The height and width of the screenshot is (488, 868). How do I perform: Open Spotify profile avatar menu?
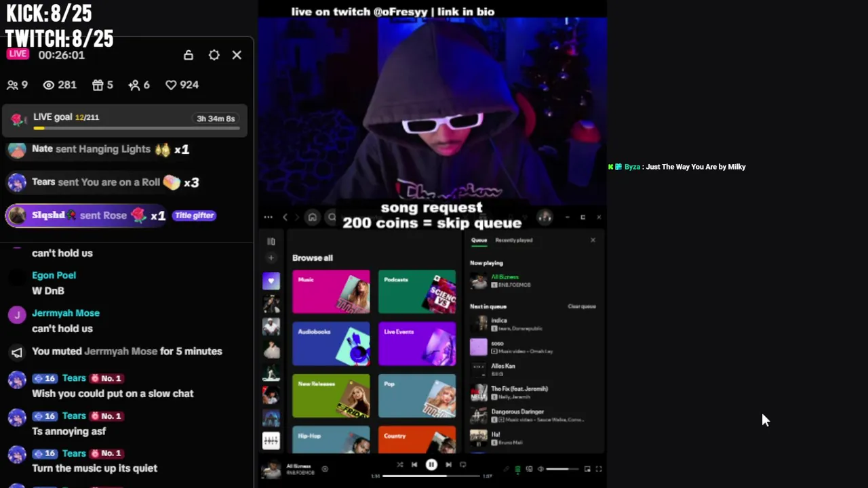click(x=545, y=217)
